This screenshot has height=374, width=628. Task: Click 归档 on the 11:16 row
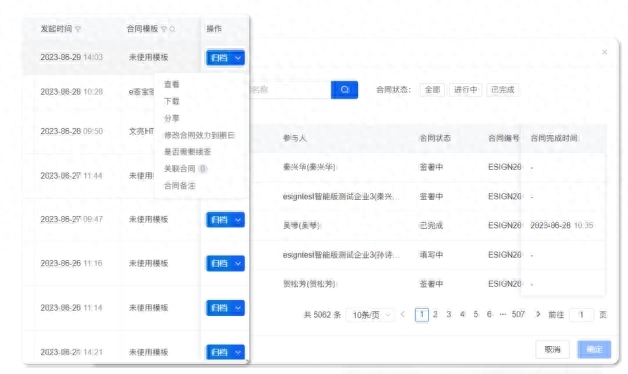[x=219, y=263]
